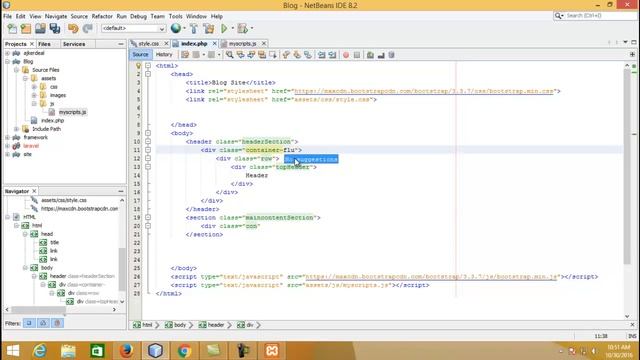The width and height of the screenshot is (640, 360).
Task: Click the Last Edit icon in editor toolbar
Action: 185,55
